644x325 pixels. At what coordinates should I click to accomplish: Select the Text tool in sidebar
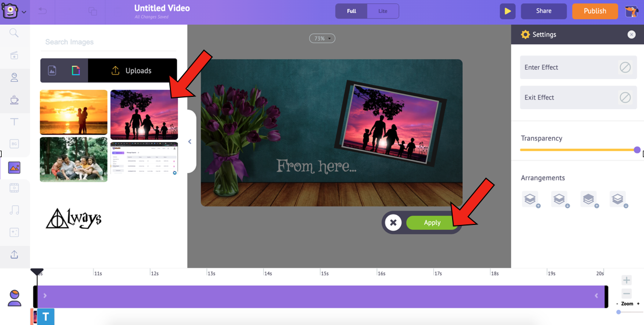click(x=15, y=122)
